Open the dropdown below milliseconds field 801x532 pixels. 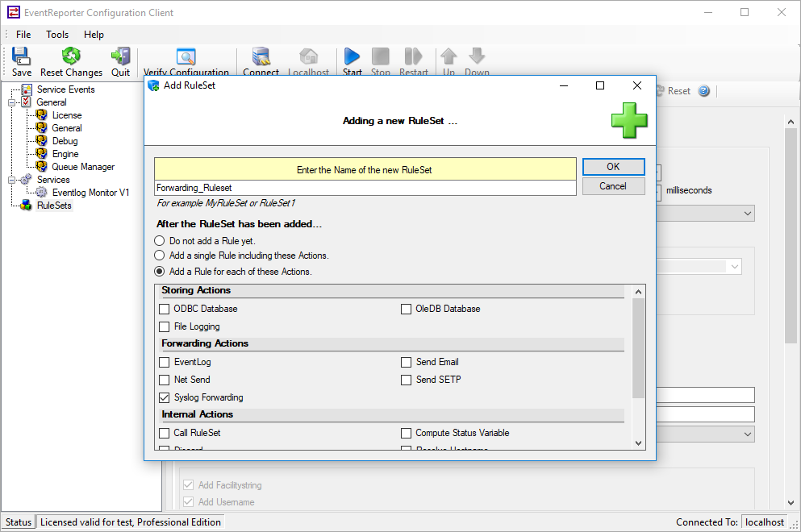coord(748,214)
